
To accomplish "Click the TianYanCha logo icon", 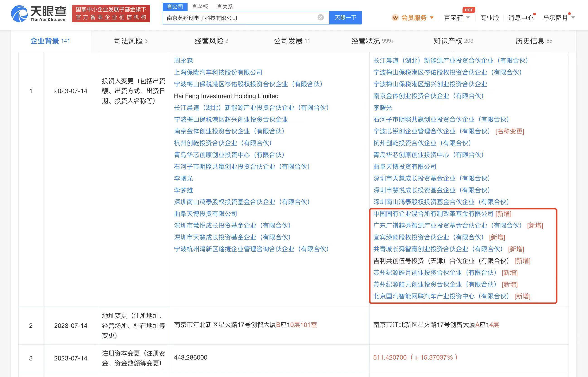I will point(19,14).
